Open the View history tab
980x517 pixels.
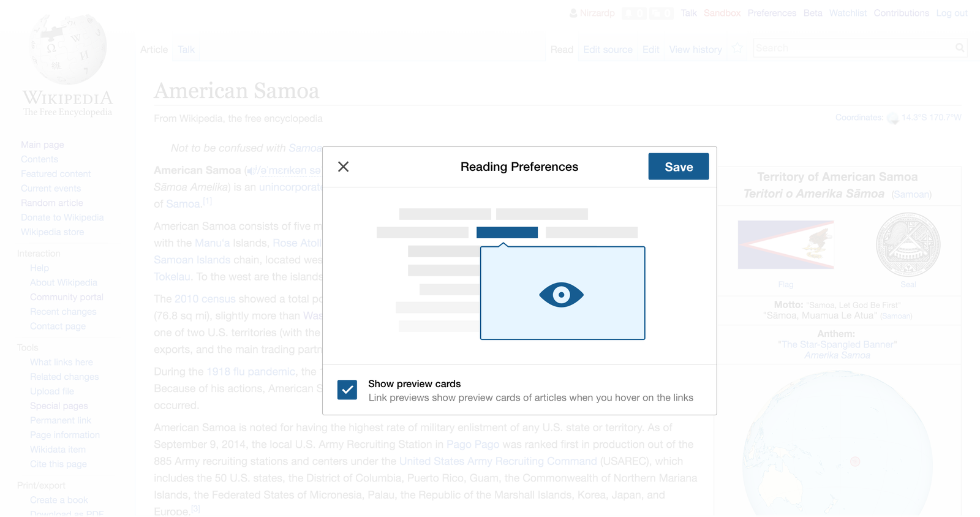point(695,50)
